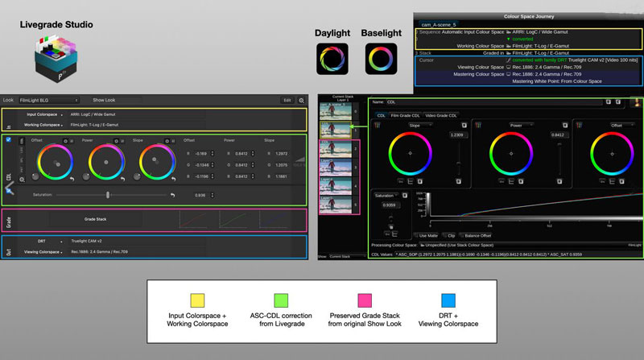
Task: Select stack thumbnail layer 1
Action: coord(336,130)
